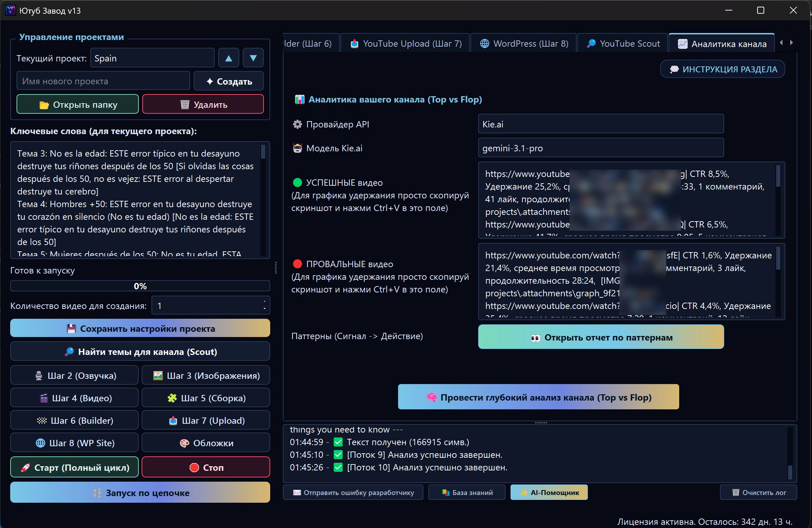Create a new project
This screenshot has width=812, height=528.
229,81
